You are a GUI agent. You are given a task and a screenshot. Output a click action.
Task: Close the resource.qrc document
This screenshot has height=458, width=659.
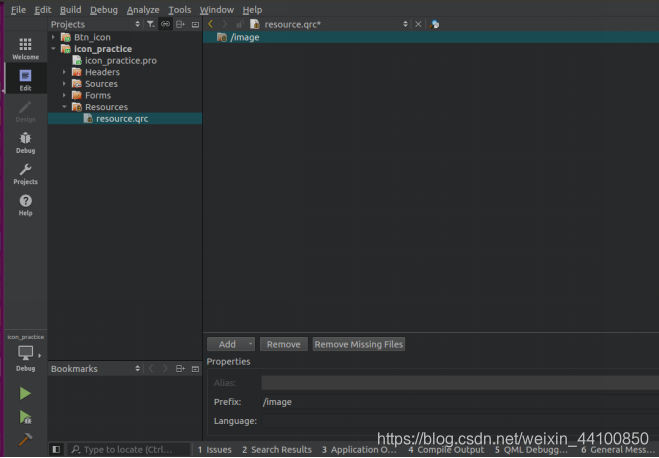click(418, 24)
